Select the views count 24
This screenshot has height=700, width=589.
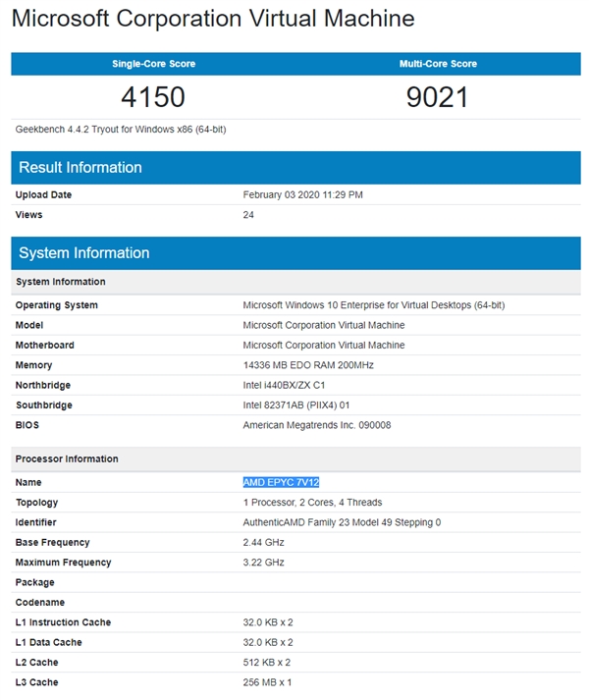pos(248,215)
